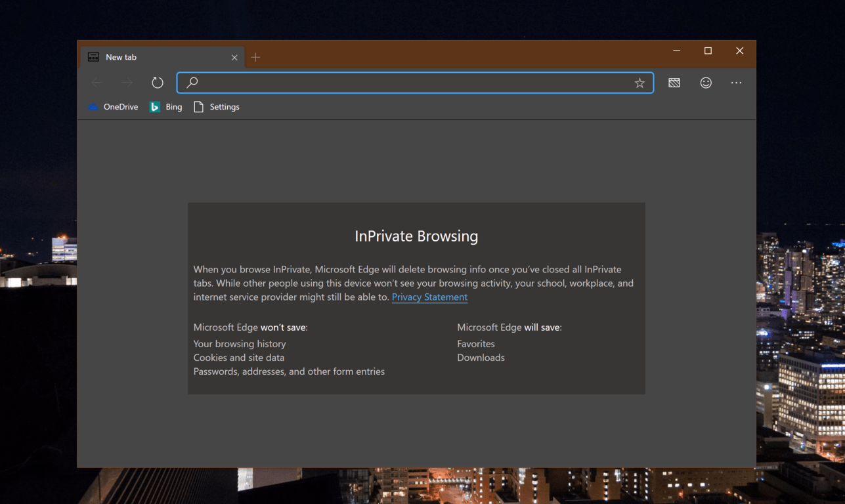Screen dimensions: 845x504
Task: Click the InPrivate indicator icon in the toolbar
Action: [674, 83]
